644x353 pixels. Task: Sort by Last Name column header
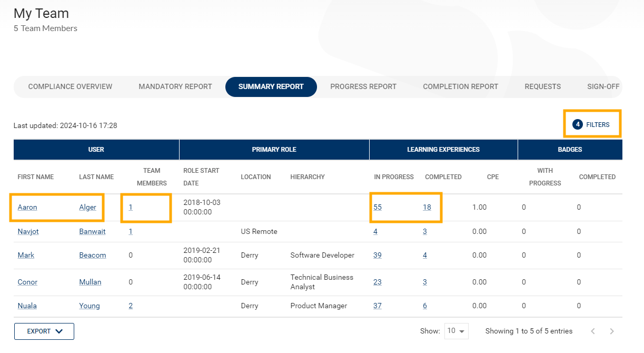pos(96,177)
